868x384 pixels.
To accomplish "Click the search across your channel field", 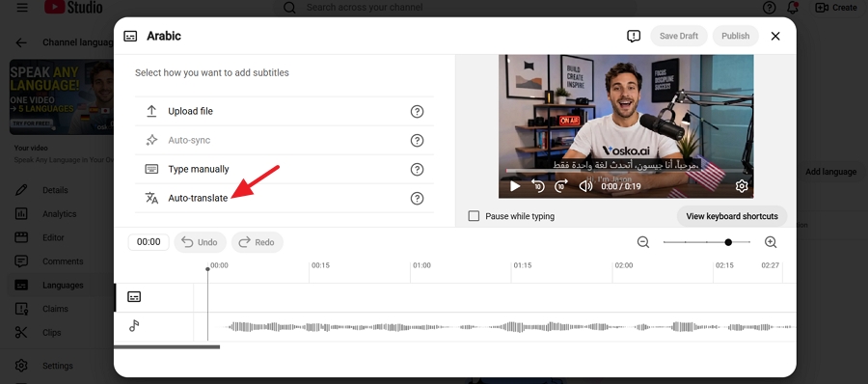I will (454, 8).
